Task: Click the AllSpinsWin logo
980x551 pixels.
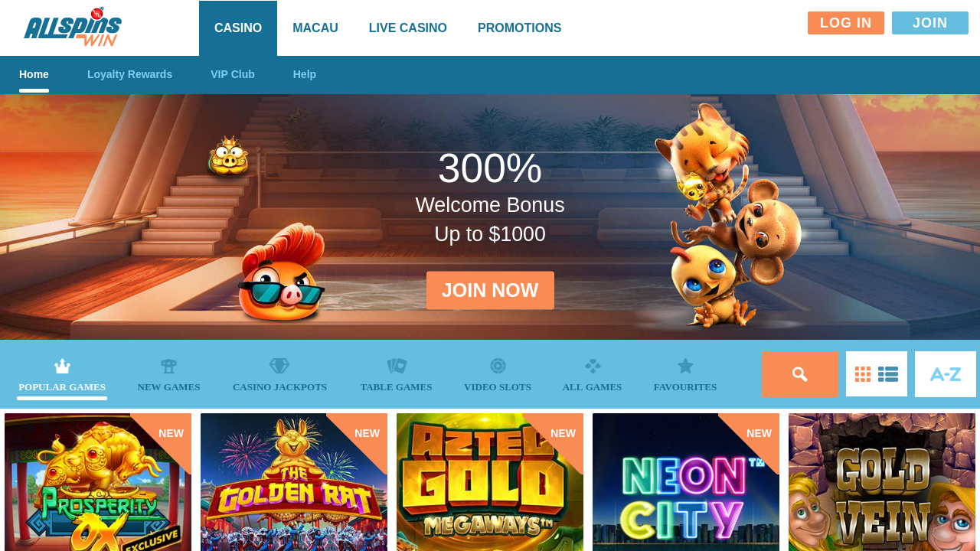Action: click(73, 28)
